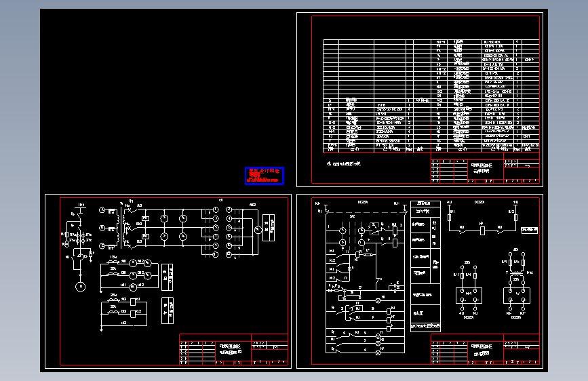588x381 pixels.
Task: Click the DC220V label above the control circuit
Action: click(363, 203)
